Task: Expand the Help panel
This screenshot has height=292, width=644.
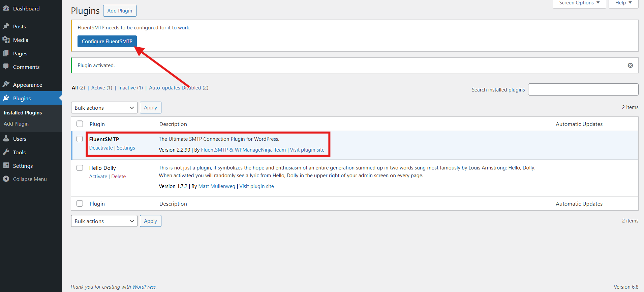Action: [x=623, y=3]
